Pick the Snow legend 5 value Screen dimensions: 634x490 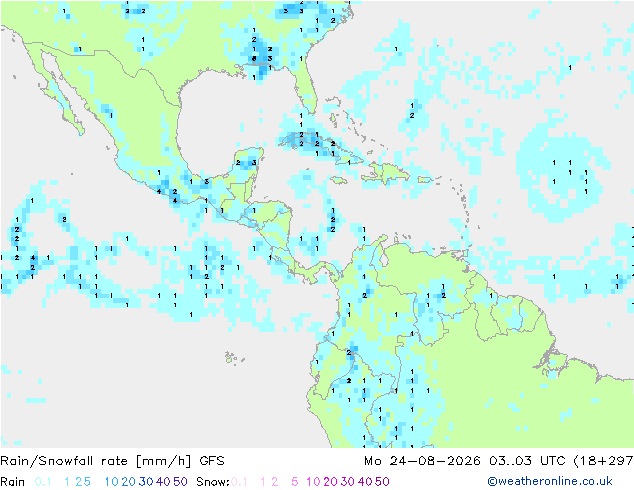295,482
